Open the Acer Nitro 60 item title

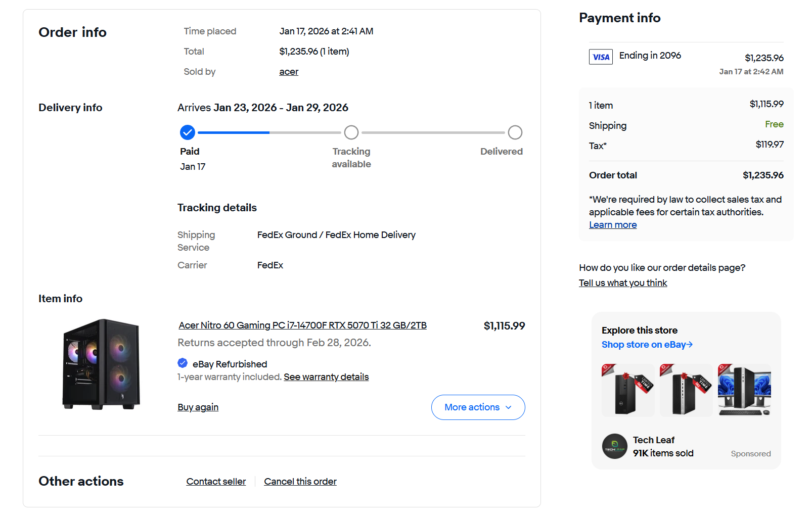(302, 325)
